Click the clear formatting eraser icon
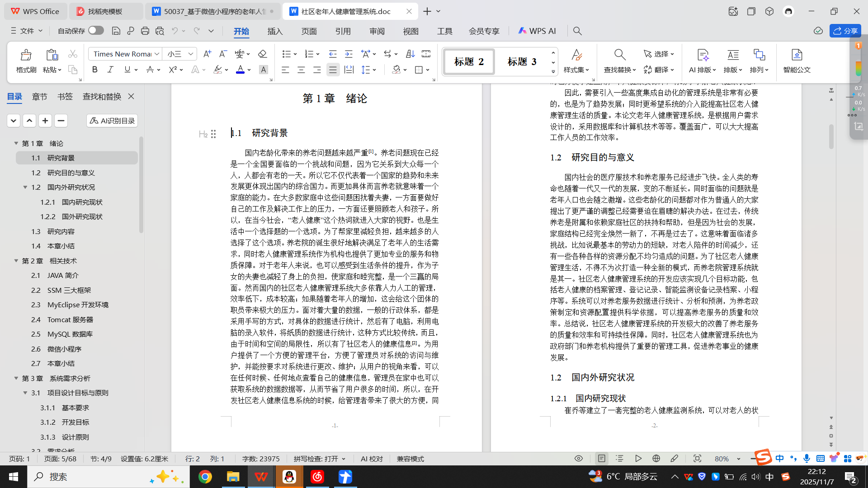 click(262, 54)
